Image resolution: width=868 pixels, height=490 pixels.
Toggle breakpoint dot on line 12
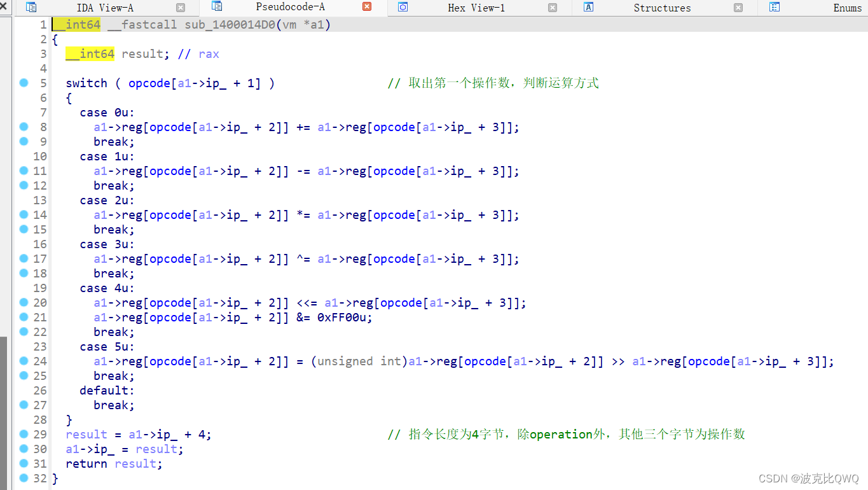(x=24, y=185)
